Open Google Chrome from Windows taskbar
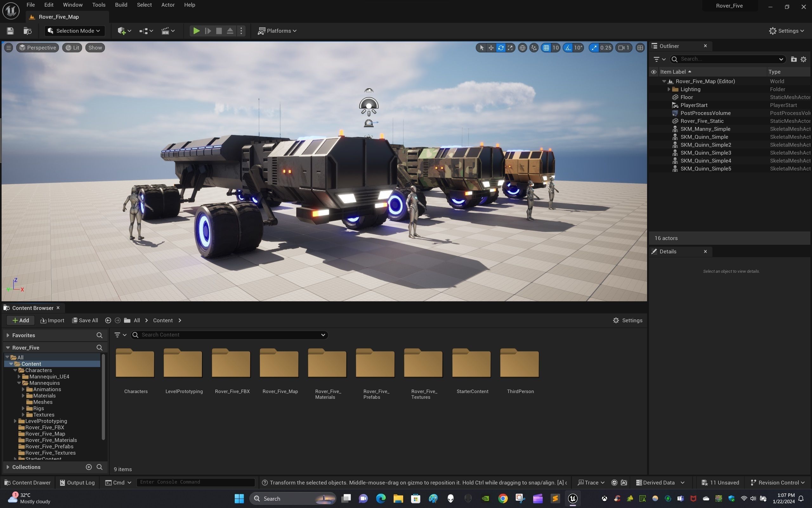This screenshot has width=812, height=508. 503,498
